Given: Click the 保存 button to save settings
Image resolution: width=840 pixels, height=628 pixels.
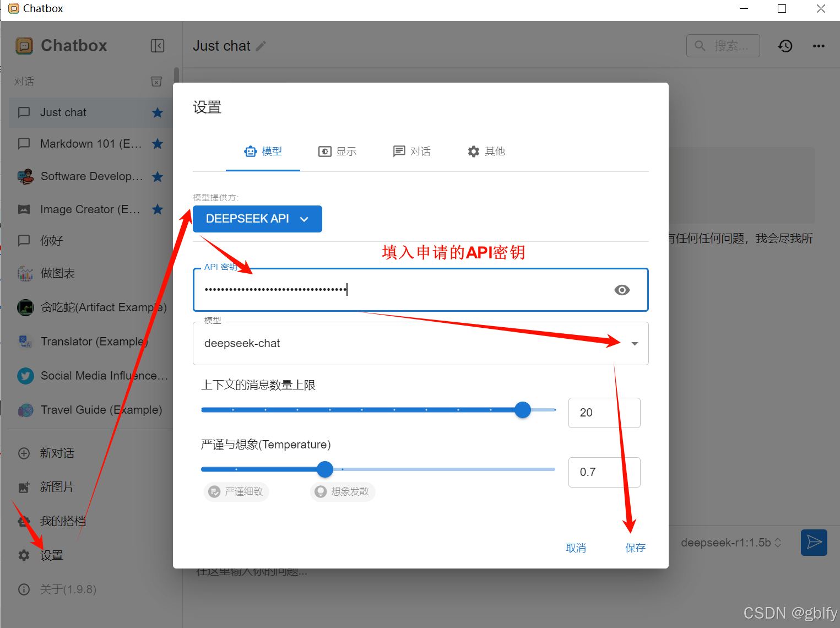Looking at the screenshot, I should 635,548.
